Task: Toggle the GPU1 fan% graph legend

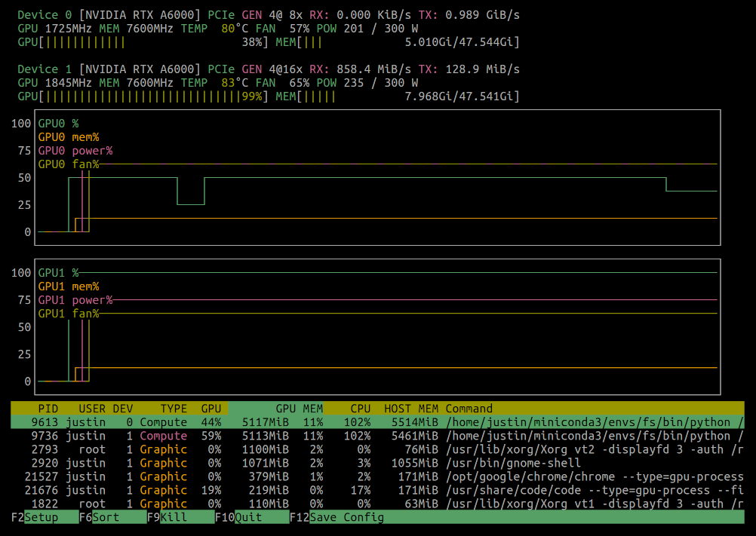Action: [64, 313]
